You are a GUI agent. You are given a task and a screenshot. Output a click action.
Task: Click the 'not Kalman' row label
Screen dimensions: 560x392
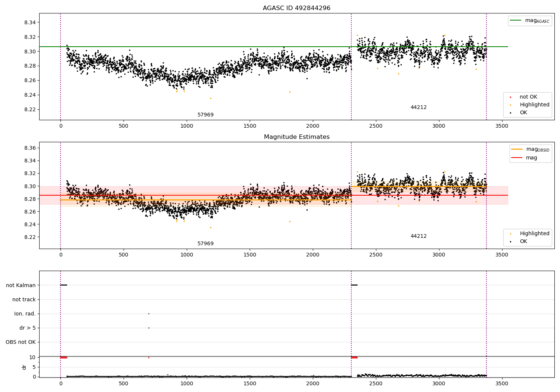pos(21,285)
